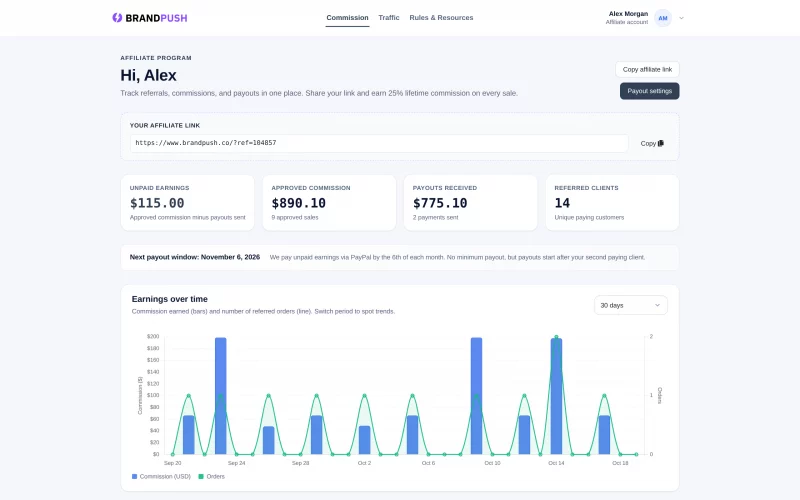Click the Earnings over time heading
The width and height of the screenshot is (800, 500).
pyautogui.click(x=169, y=299)
